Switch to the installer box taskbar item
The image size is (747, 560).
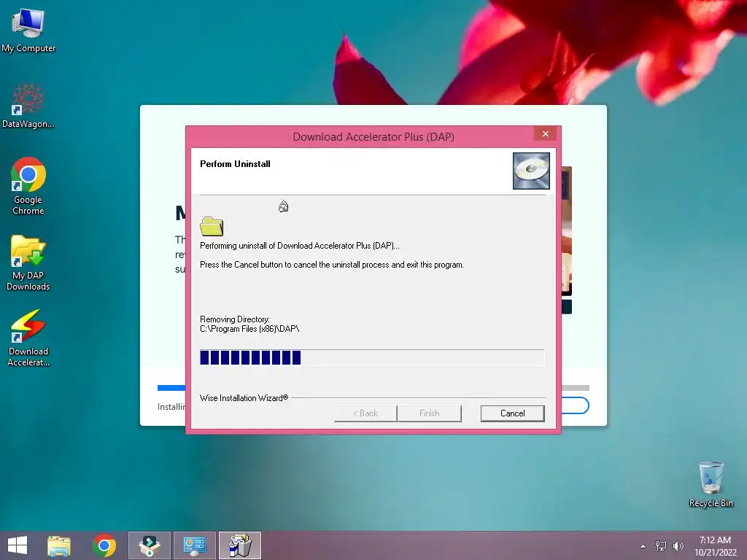pyautogui.click(x=149, y=545)
